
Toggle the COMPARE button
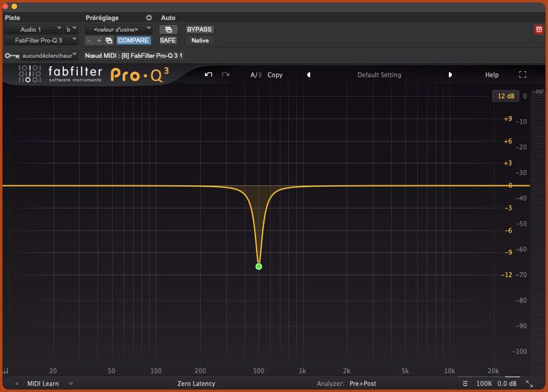133,41
